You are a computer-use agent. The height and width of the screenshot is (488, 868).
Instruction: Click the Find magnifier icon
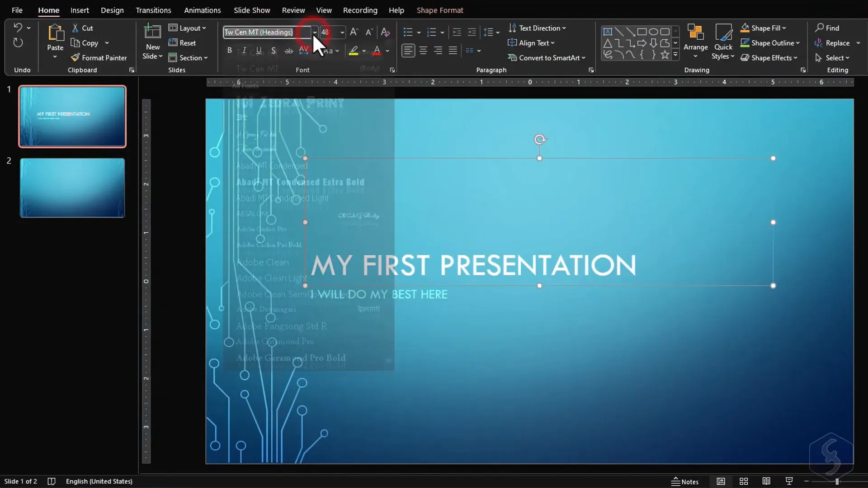pyautogui.click(x=819, y=28)
